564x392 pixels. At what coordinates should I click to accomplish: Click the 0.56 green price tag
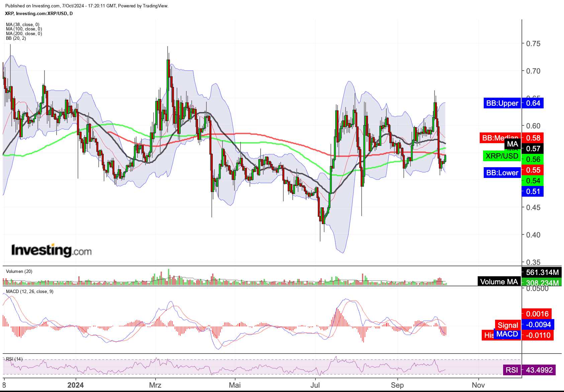(x=533, y=159)
